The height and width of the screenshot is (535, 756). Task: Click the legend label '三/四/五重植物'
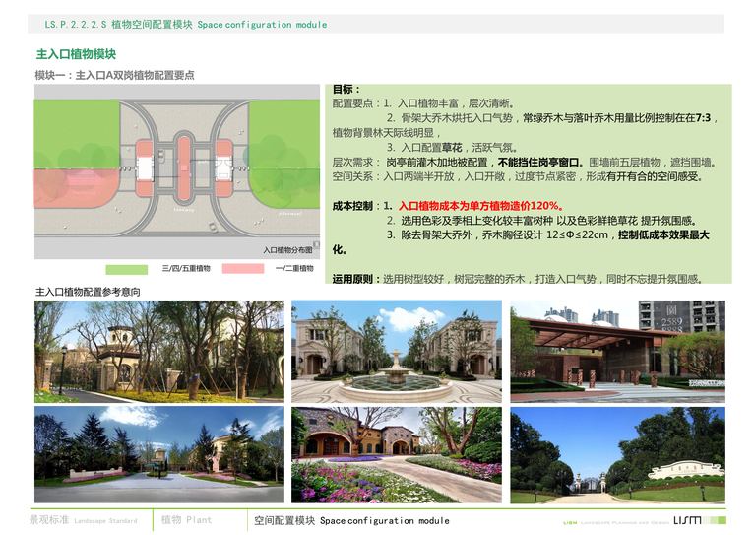coord(186,268)
